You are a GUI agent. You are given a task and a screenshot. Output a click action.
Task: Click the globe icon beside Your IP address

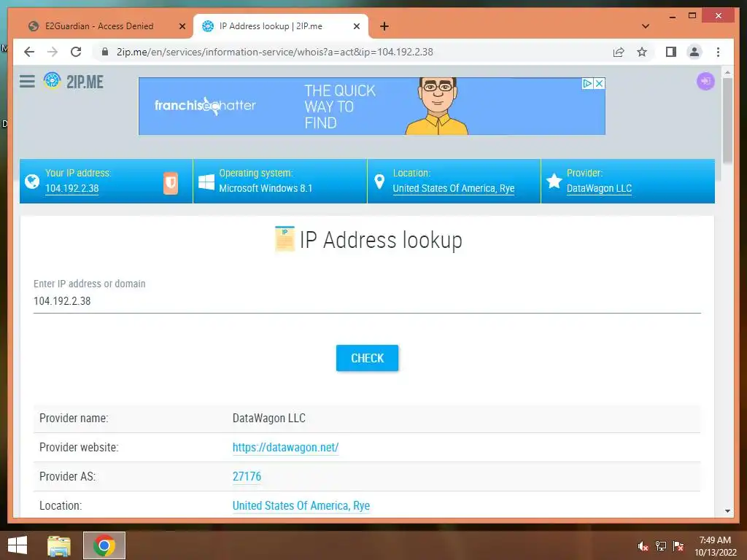[32, 181]
